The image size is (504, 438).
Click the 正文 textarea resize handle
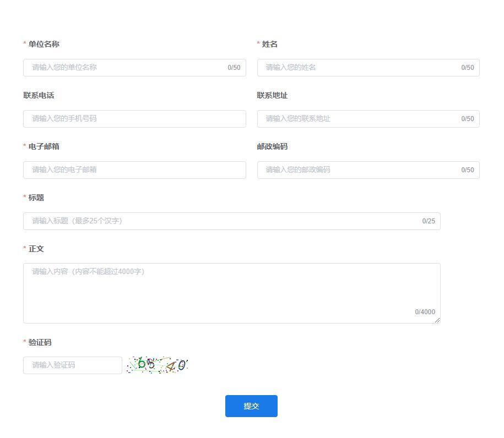[437, 320]
